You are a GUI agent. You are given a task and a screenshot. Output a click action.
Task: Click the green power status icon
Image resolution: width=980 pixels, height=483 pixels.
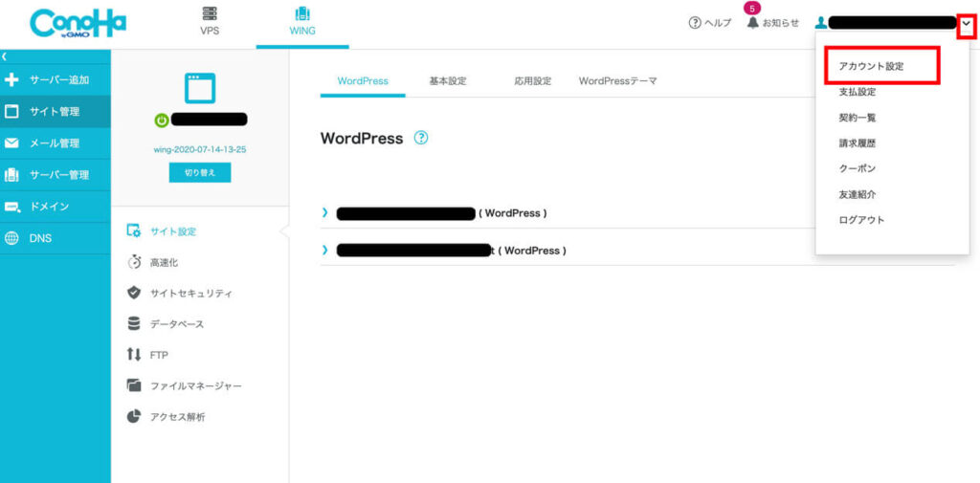click(161, 121)
